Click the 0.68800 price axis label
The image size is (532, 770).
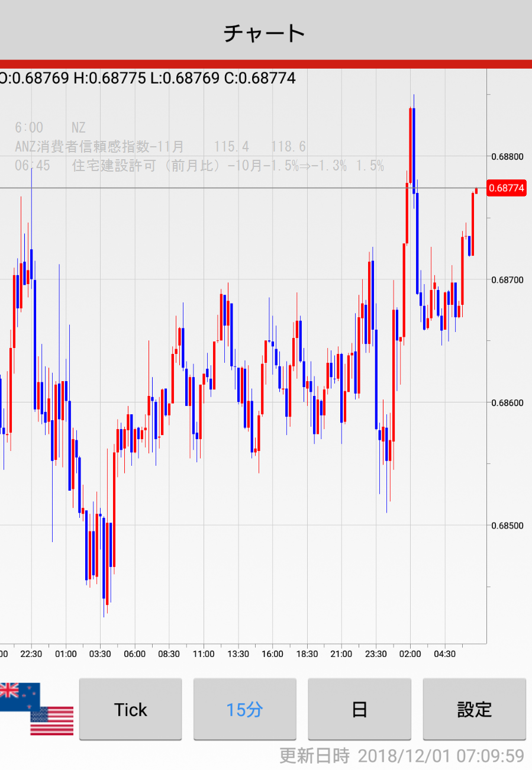tap(507, 157)
